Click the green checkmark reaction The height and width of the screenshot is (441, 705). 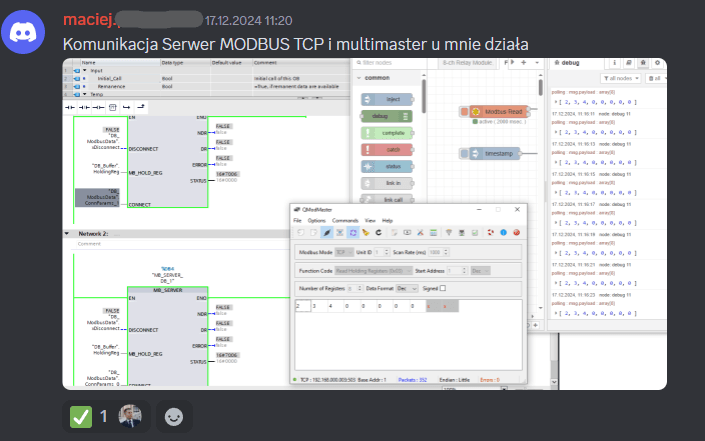(x=80, y=415)
